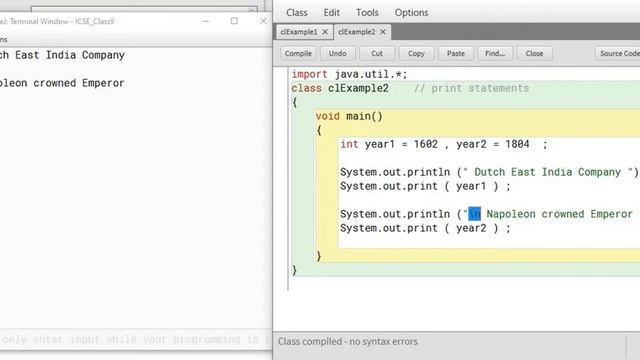Click the Compile button
Image resolution: width=640 pixels, height=360 pixels.
tap(298, 53)
